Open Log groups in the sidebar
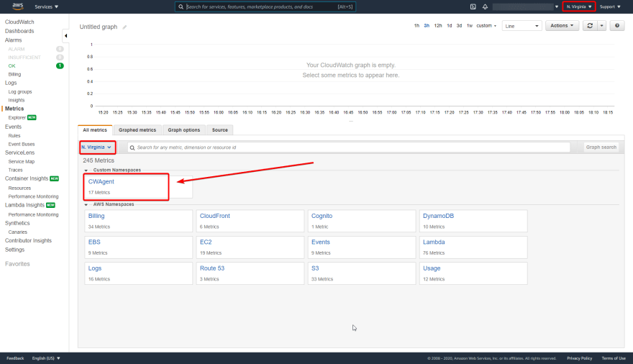The height and width of the screenshot is (364, 633). [x=20, y=92]
